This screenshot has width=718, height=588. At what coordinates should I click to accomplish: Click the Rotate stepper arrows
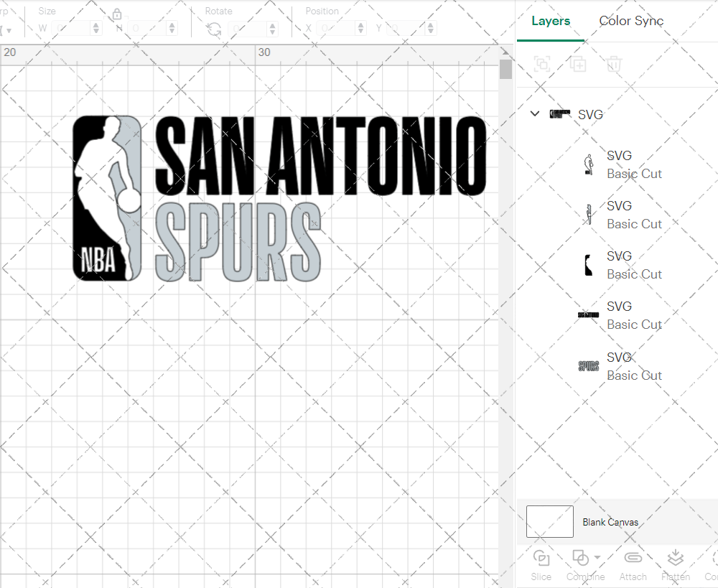tap(273, 29)
